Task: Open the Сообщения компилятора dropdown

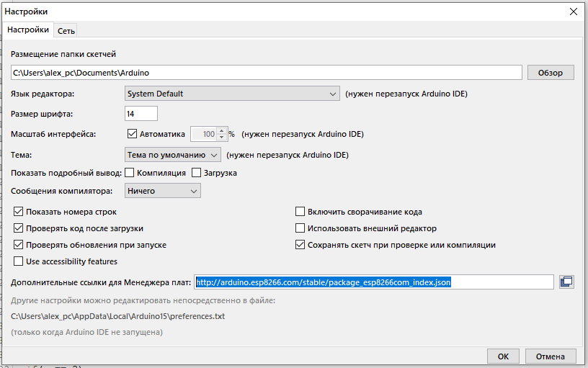Action: pyautogui.click(x=163, y=191)
